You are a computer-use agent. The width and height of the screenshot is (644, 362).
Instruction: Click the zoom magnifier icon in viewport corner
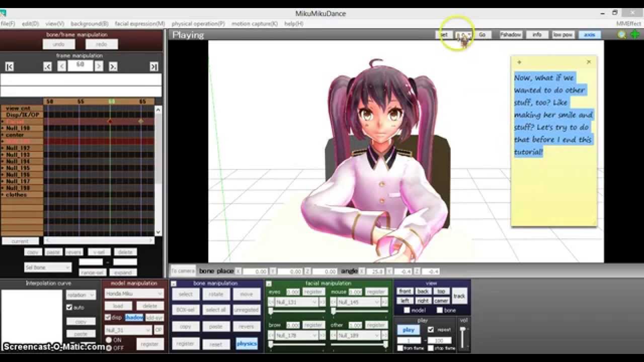tap(622, 35)
